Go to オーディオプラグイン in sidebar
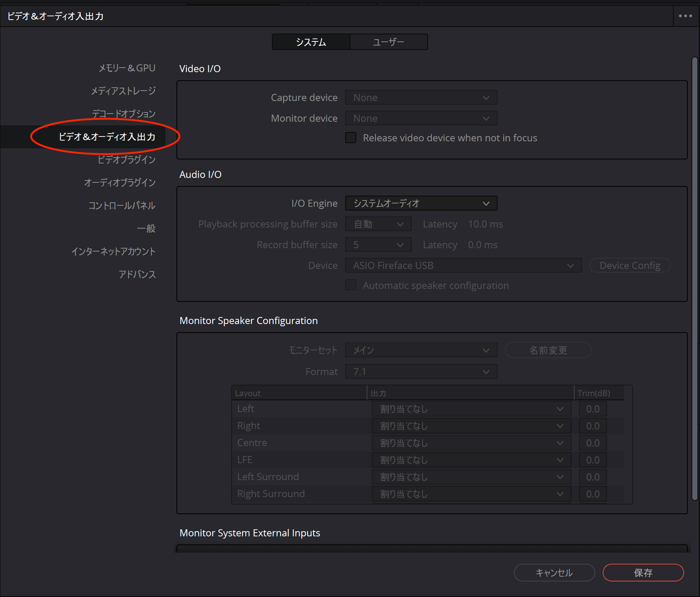700x597 pixels. pos(120,183)
